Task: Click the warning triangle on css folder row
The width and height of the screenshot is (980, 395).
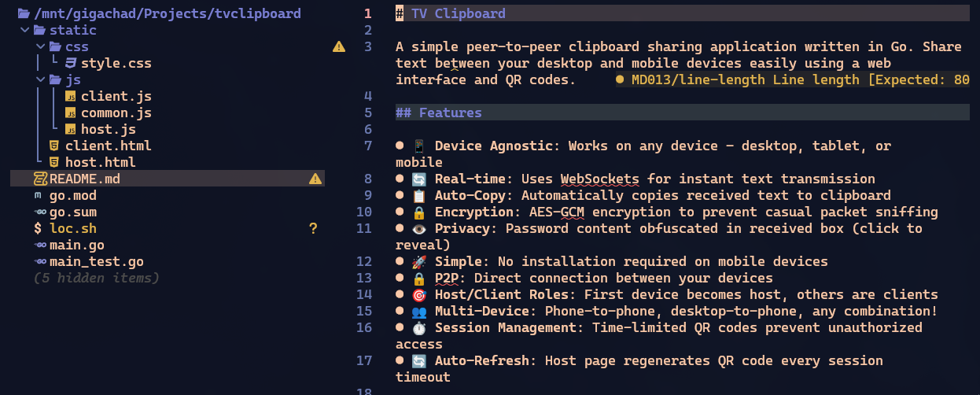Action: (x=338, y=46)
